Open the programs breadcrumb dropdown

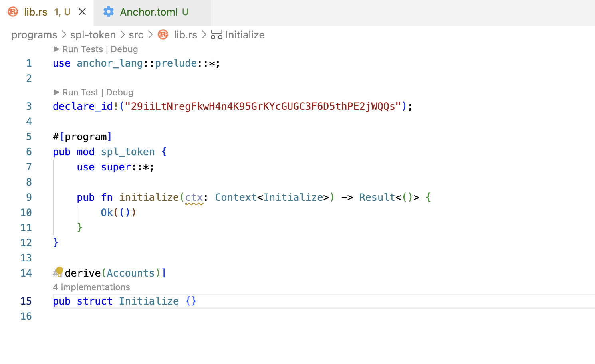34,35
